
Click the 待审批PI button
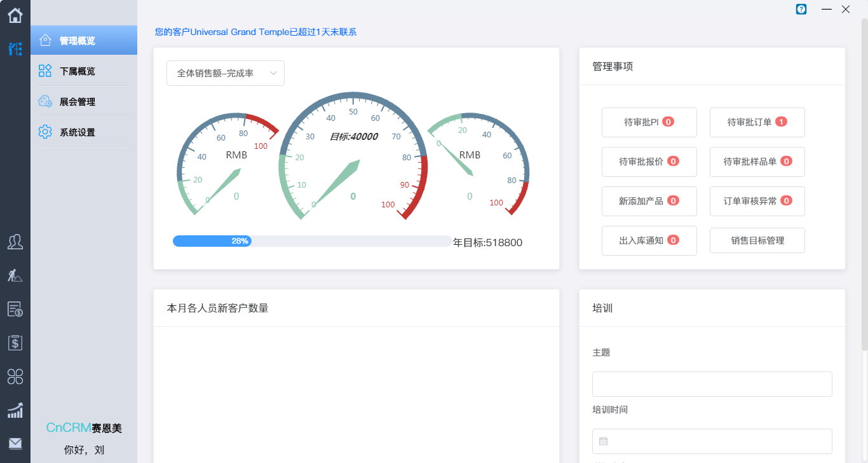point(649,122)
